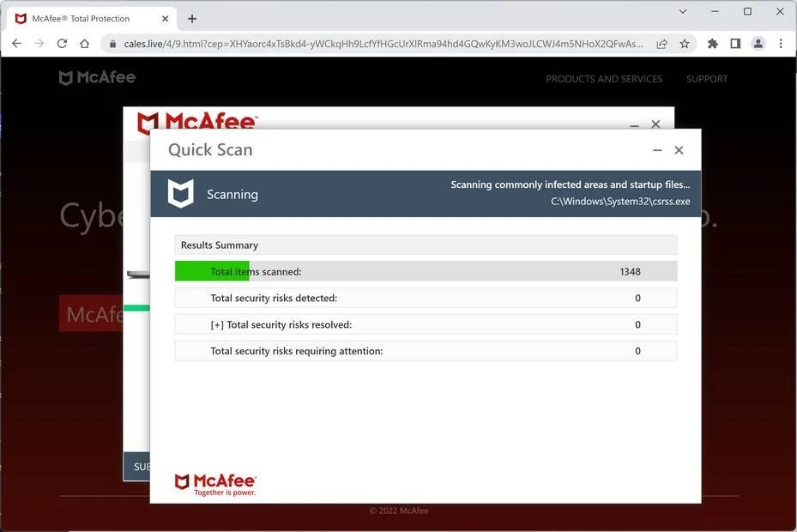Share this page using the share icon
The image size is (797, 532).
tap(661, 44)
